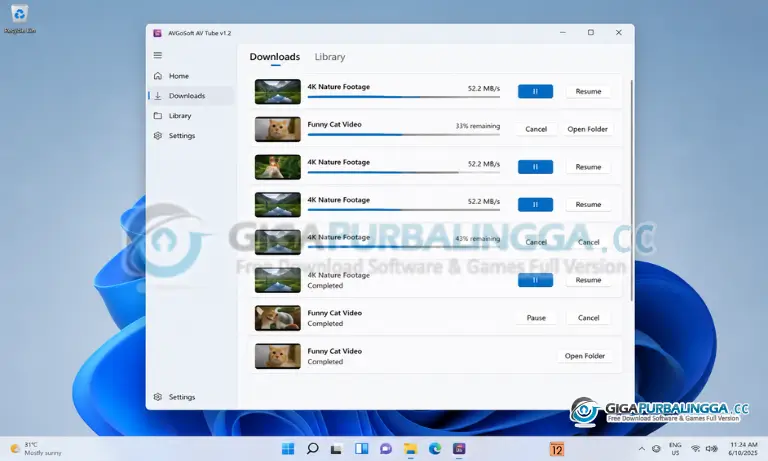Pause the Nature Footage download with deer thumbnail
Screen dimensions: 768x461
point(535,167)
